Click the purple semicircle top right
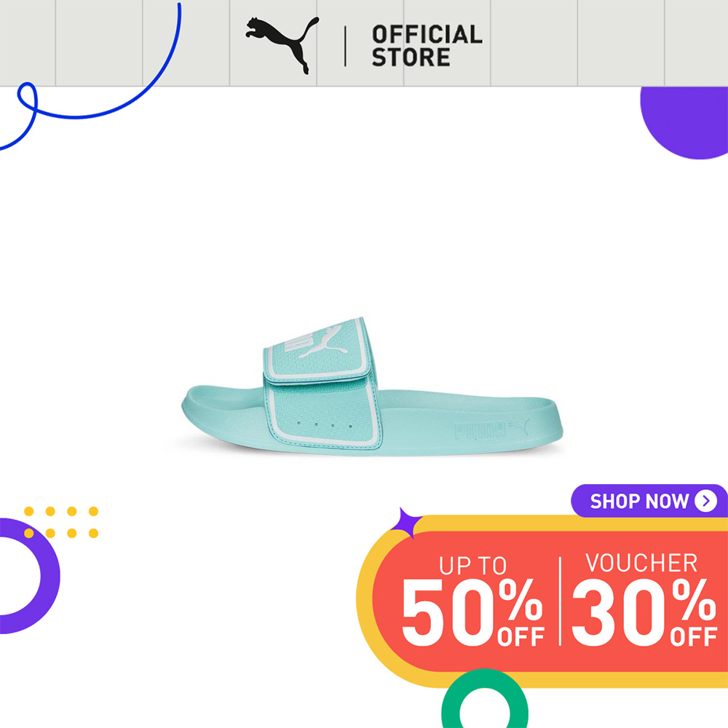 coord(684,123)
